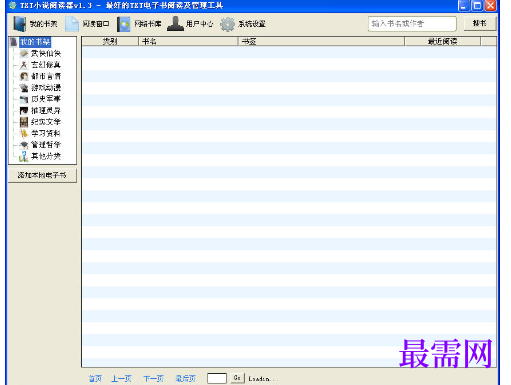Select the 游戏动漫 category
This screenshot has height=385, width=511.
coord(46,87)
